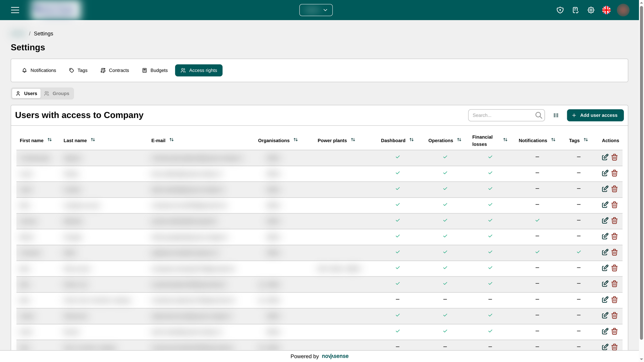The width and height of the screenshot is (644, 362).
Task: Edit the first user row
Action: pyautogui.click(x=605, y=157)
